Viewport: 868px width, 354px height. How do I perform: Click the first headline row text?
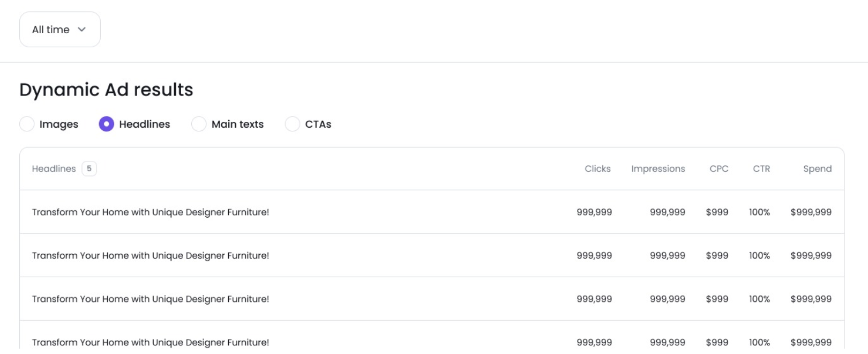(150, 212)
